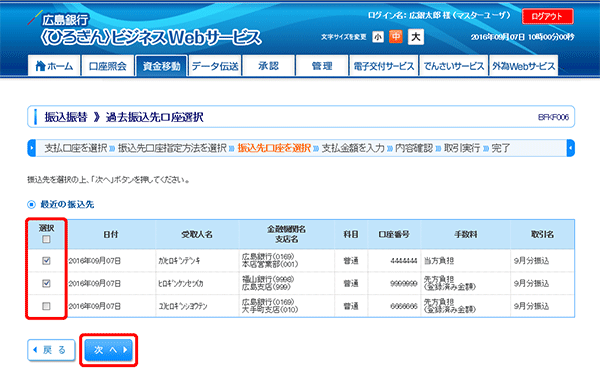Uncheck the カ)ヒロギンデンキ row checkbox
Image resolution: width=600 pixels, height=391 pixels.
pos(46,261)
